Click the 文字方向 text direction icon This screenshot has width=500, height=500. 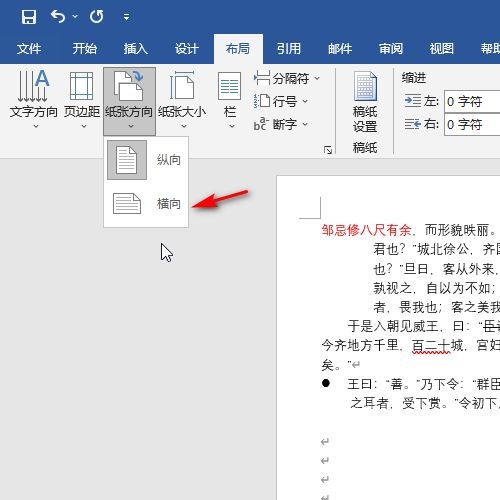[33, 86]
